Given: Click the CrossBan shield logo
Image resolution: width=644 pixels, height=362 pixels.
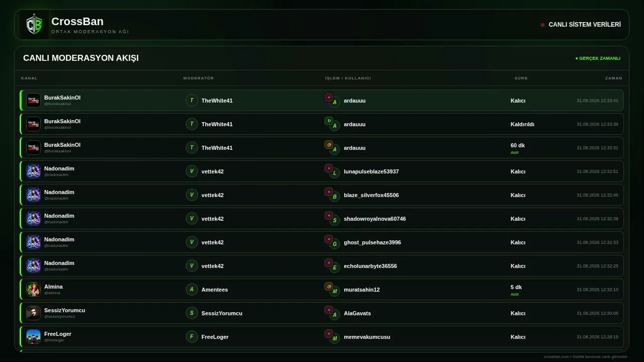Looking at the screenshot, I should pyautogui.click(x=34, y=25).
